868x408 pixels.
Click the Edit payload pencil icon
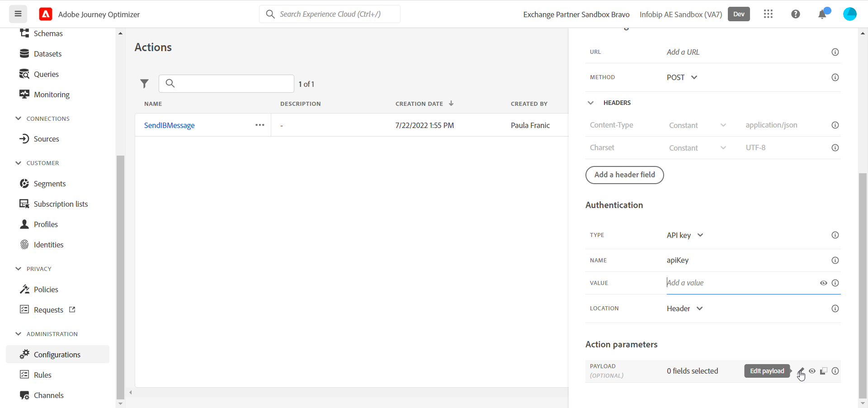point(801,371)
